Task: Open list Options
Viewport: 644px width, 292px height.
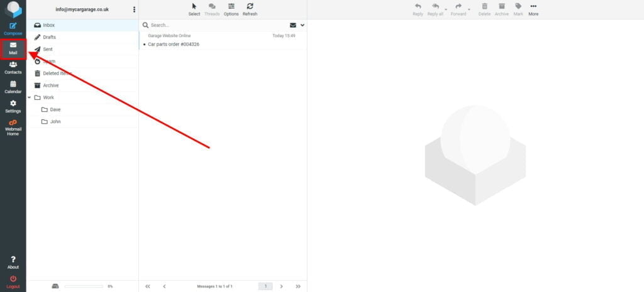Action: (x=231, y=9)
